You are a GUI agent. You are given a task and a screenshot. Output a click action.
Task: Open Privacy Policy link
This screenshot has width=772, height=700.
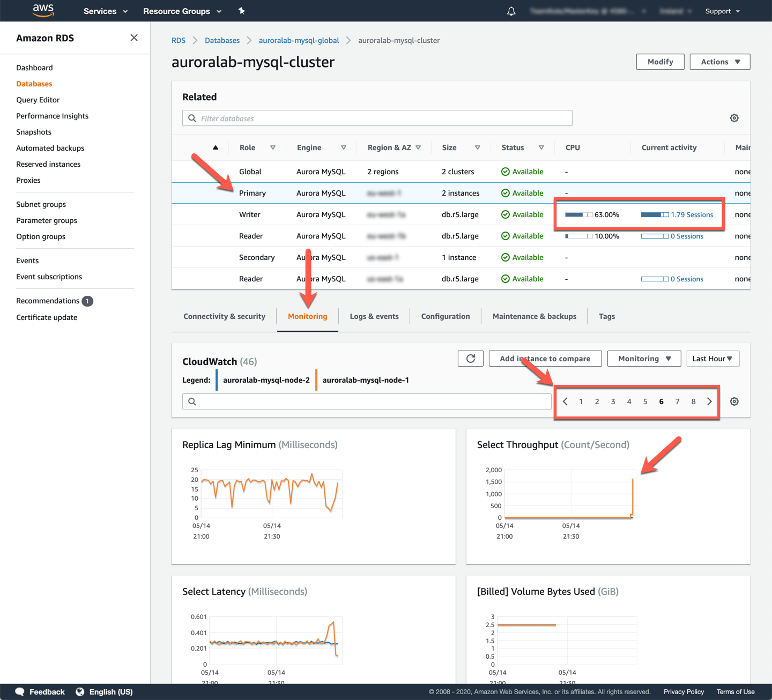684,692
